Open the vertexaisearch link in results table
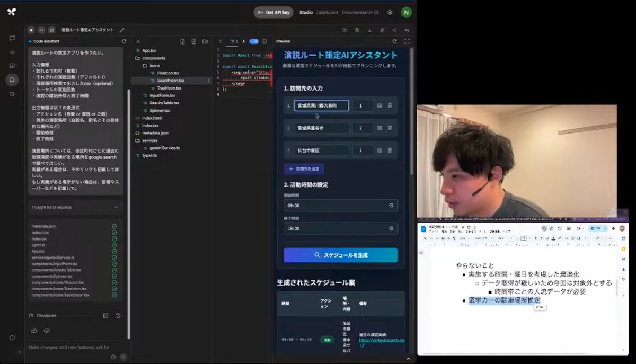This screenshot has height=364, width=636. tap(382, 341)
